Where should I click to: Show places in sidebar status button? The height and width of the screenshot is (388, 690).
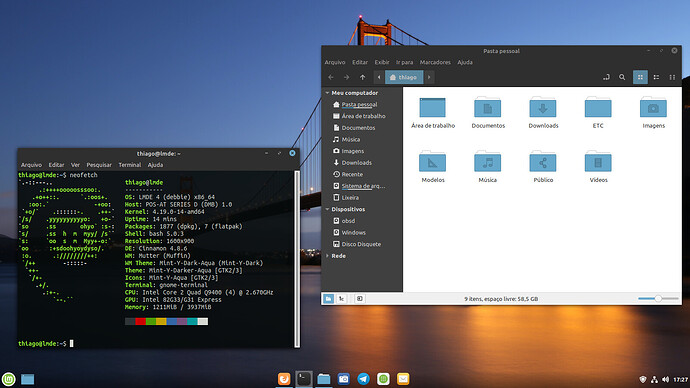[x=328, y=299]
